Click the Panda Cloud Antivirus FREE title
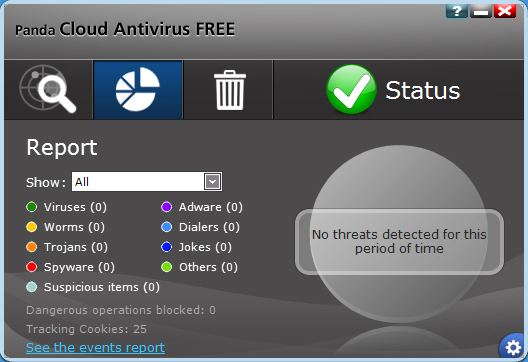Screen dimensions: 528x362 click(x=125, y=29)
